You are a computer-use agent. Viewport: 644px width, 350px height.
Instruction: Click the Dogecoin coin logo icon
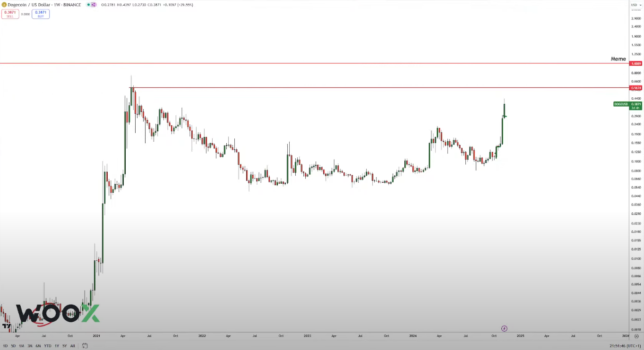[x=4, y=4]
